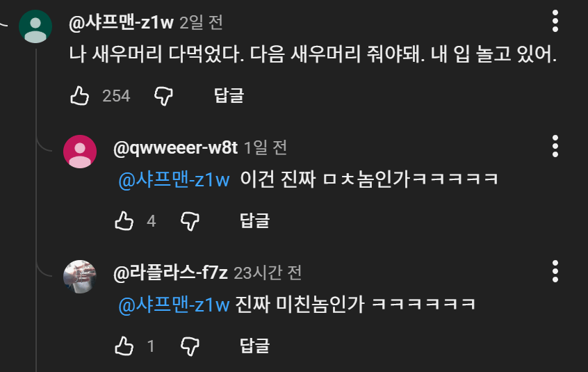
Task: Like the reply by @qwweeer-w8t
Action: 124,221
